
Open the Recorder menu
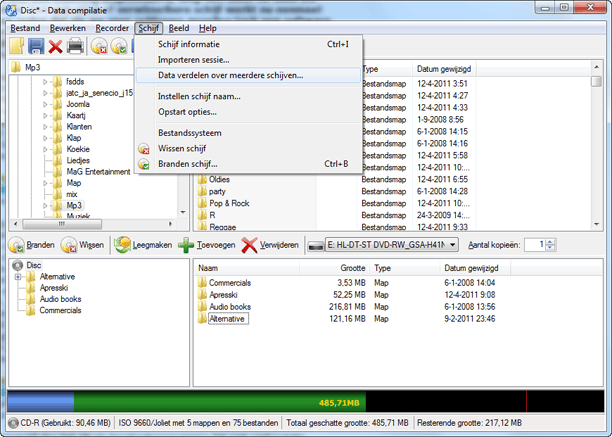112,28
